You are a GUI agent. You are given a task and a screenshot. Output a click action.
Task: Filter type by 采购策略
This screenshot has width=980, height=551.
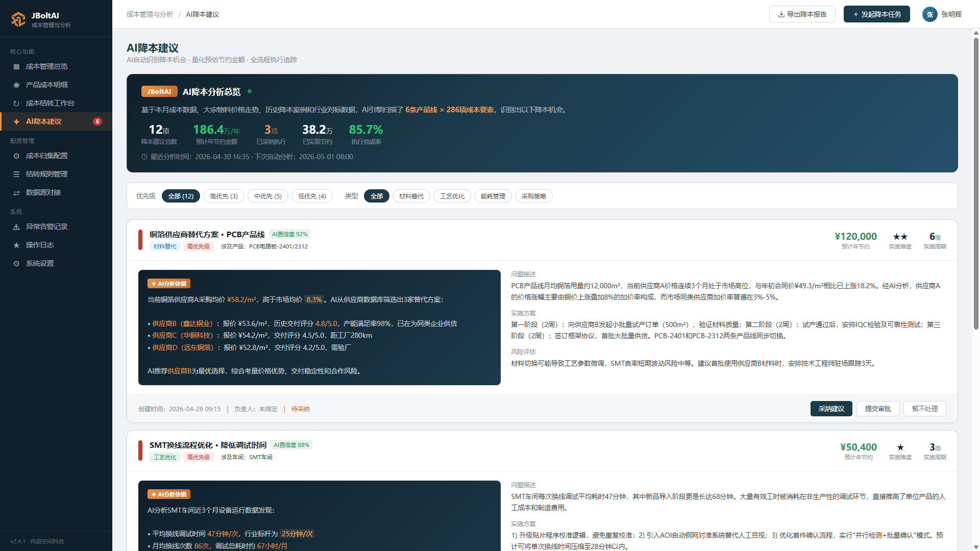[534, 196]
